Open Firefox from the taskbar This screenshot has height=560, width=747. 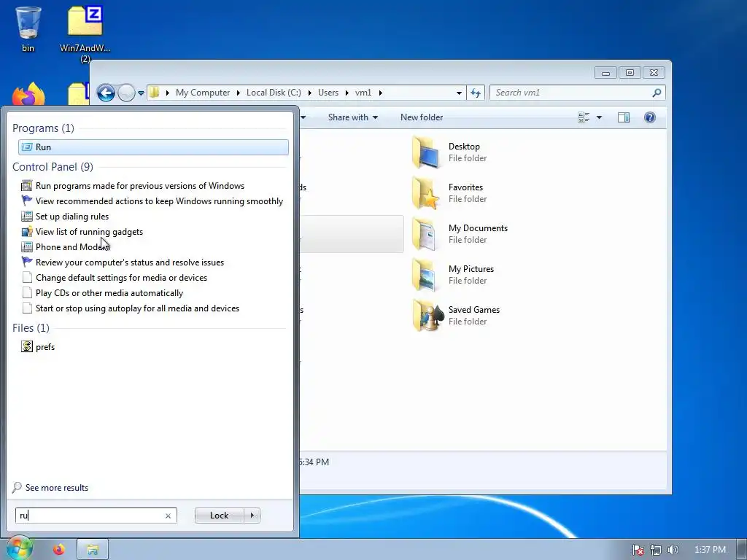[x=59, y=550]
